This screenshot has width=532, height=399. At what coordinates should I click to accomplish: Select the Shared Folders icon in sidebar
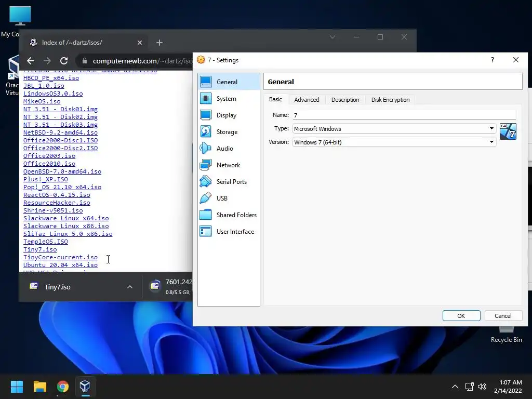[206, 215]
